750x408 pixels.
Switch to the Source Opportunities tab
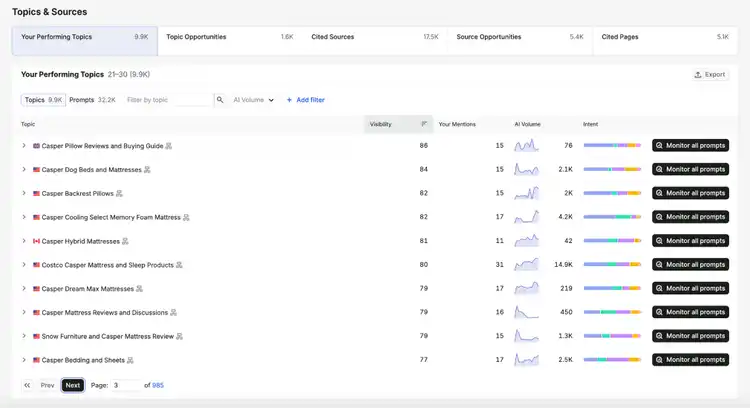click(x=520, y=41)
